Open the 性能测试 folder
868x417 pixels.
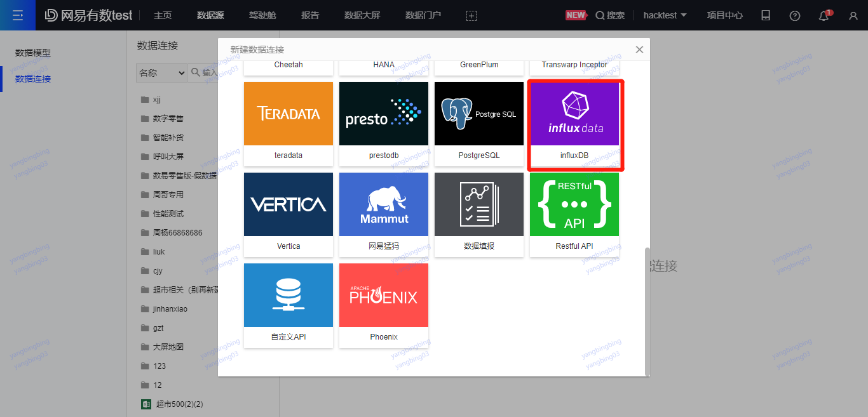162,214
